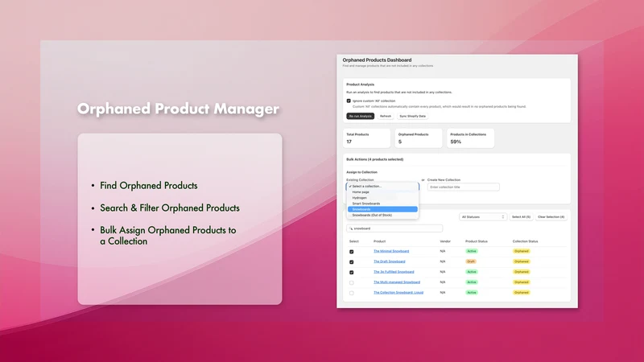Uncheck The 3p Fulfilled Snowboard checkbox

tap(352, 272)
